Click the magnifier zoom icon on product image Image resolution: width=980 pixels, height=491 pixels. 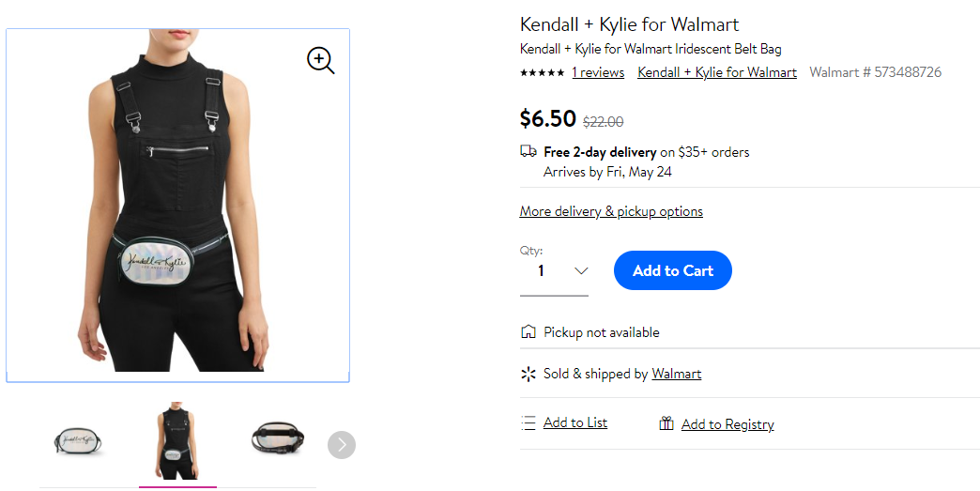[321, 61]
